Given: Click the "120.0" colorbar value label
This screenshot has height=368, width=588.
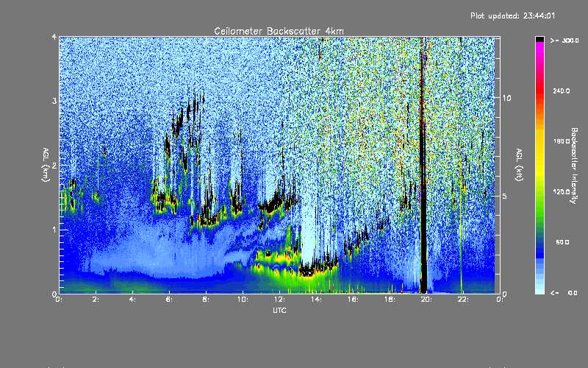Looking at the screenshot, I should (x=562, y=191).
